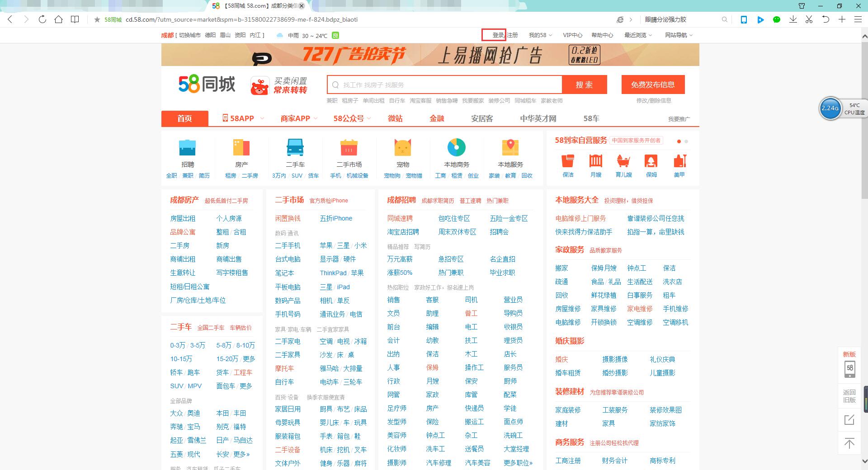The image size is (868, 470).
Task: Open browser home page icon
Action: tap(59, 19)
